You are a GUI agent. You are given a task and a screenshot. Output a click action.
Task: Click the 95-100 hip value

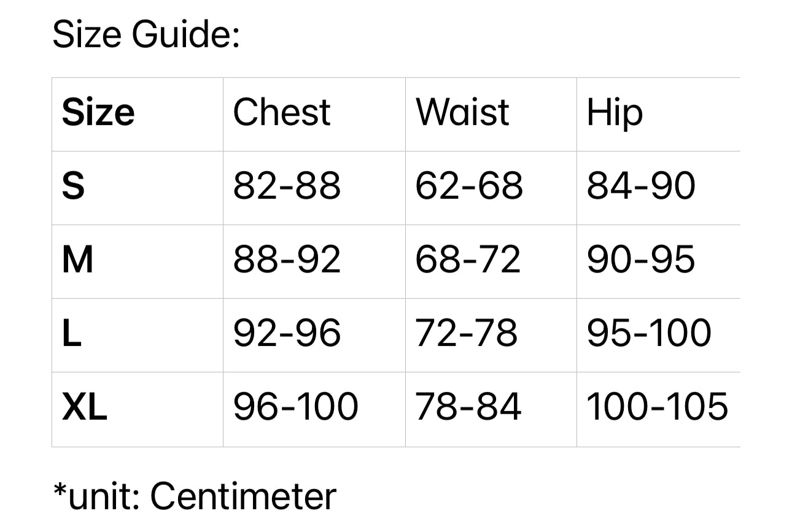point(649,333)
